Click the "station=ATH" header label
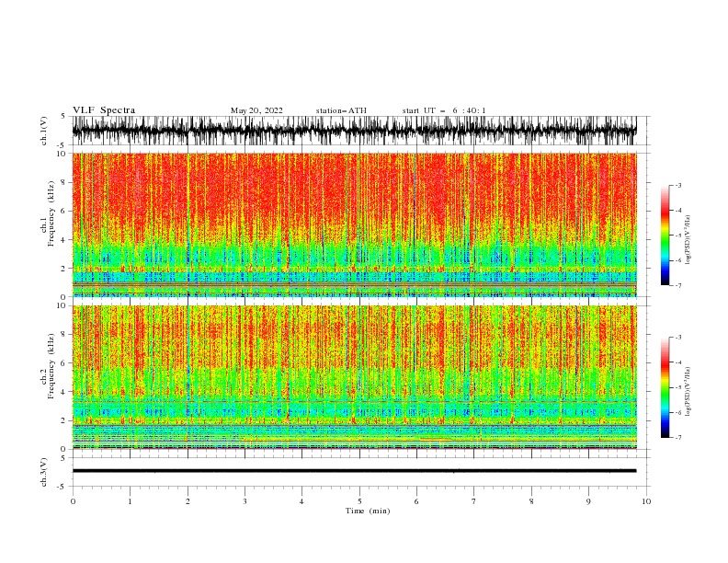The width and height of the screenshot is (728, 563). (x=341, y=110)
